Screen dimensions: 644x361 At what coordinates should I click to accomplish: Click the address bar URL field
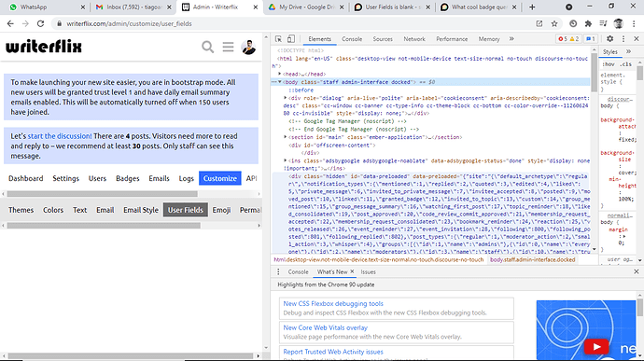click(293, 24)
